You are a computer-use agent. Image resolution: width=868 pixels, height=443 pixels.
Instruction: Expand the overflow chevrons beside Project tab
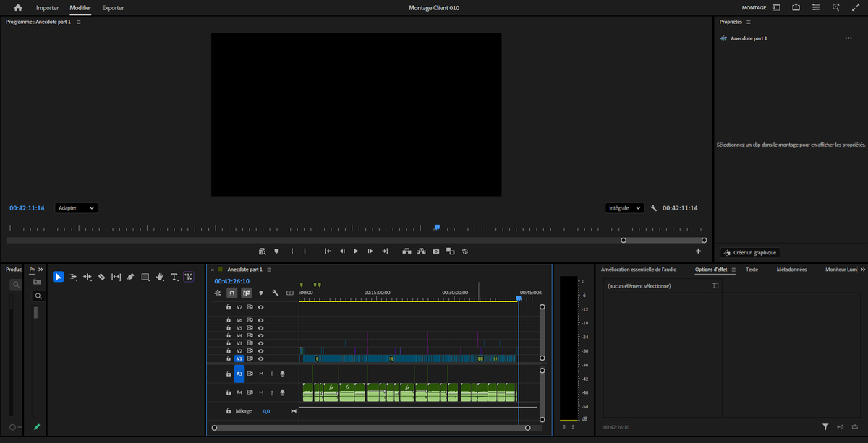[x=41, y=270]
